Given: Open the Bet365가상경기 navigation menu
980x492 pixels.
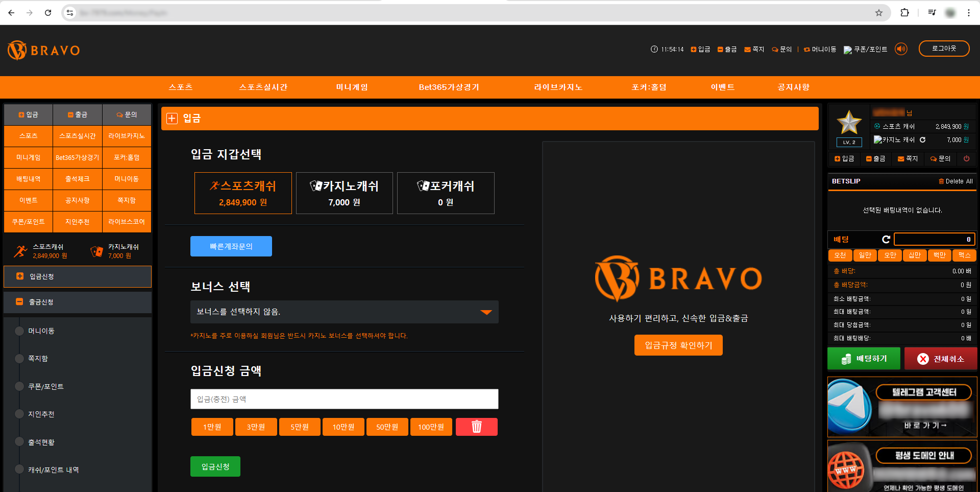Looking at the screenshot, I should [449, 87].
